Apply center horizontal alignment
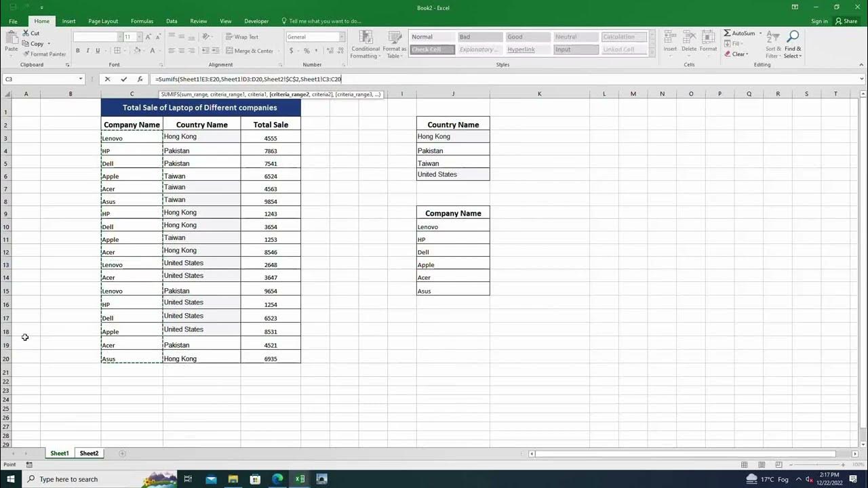 [181, 51]
